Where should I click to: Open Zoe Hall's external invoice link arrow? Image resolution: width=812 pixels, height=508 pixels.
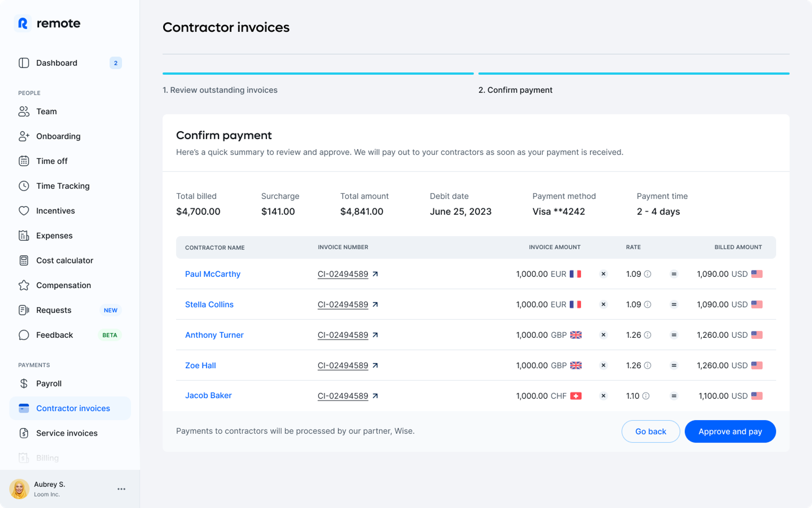click(376, 365)
